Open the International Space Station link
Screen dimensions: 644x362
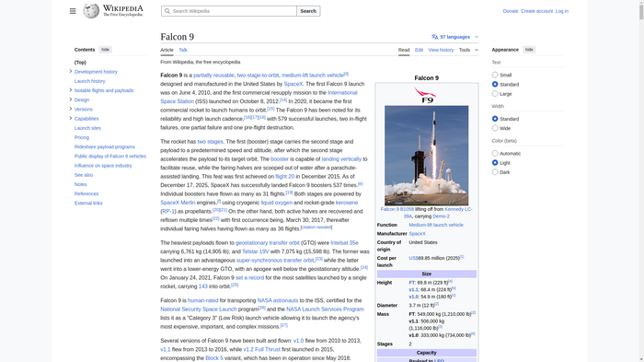click(342, 92)
